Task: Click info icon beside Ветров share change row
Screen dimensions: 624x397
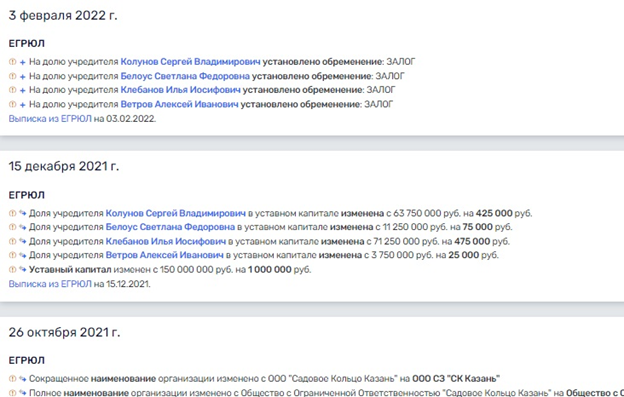Action: pos(12,255)
